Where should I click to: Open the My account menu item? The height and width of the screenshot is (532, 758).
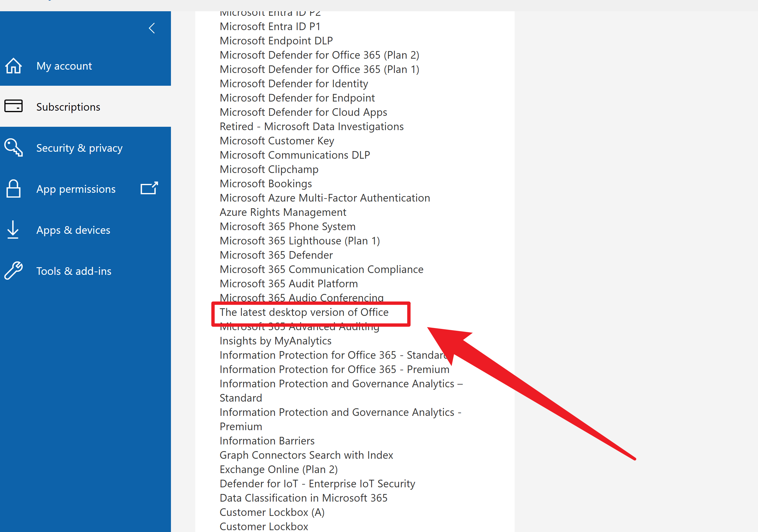64,66
